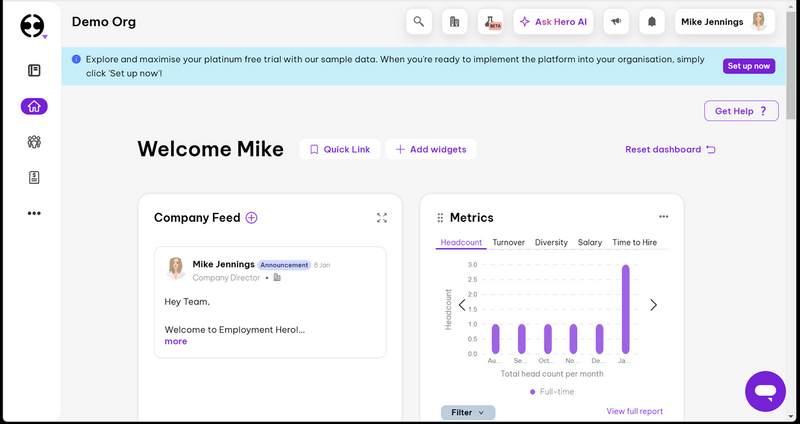800x424 pixels.
Task: Select the people icon in sidebar
Action: pos(34,142)
